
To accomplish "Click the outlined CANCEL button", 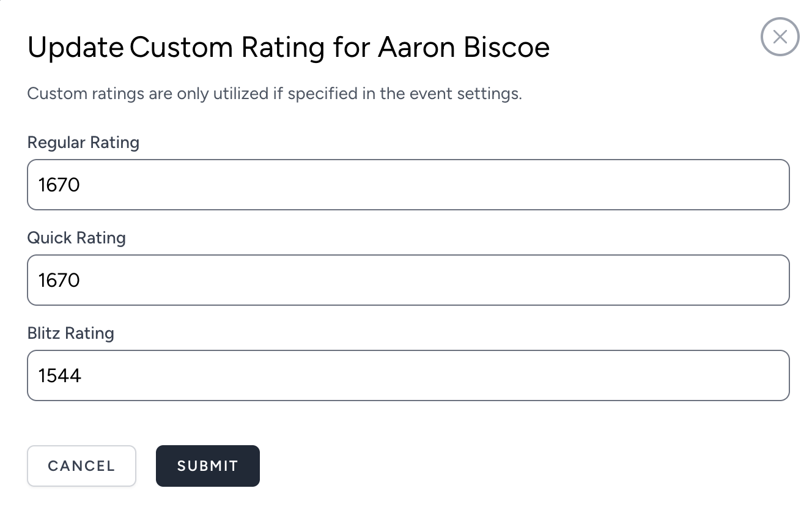I will point(81,466).
